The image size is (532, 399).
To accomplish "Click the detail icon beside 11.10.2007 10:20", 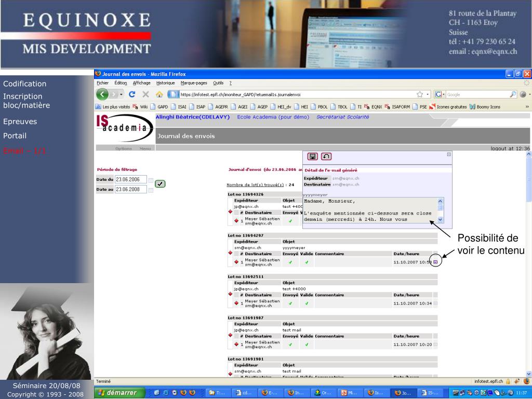I will [x=435, y=344].
